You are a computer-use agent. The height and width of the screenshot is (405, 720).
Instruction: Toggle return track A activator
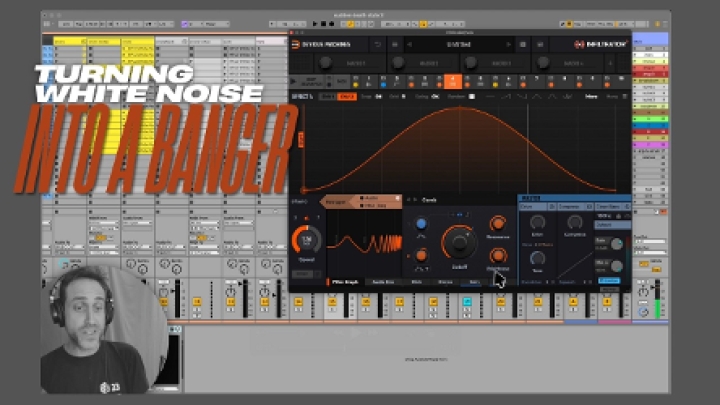pyautogui.click(x=573, y=302)
